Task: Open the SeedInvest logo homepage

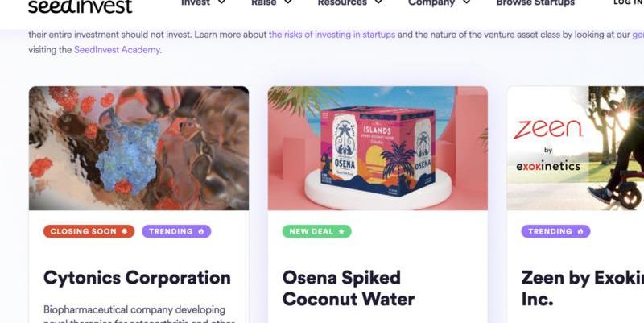Action: point(80,6)
